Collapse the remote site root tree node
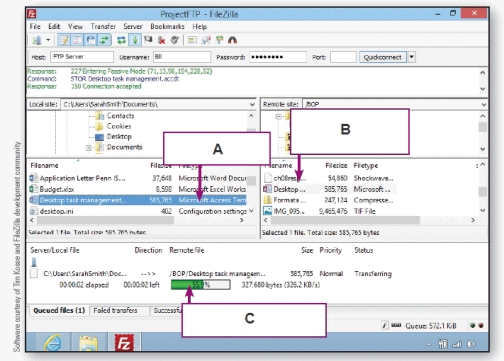The width and height of the screenshot is (504, 361). (278, 116)
